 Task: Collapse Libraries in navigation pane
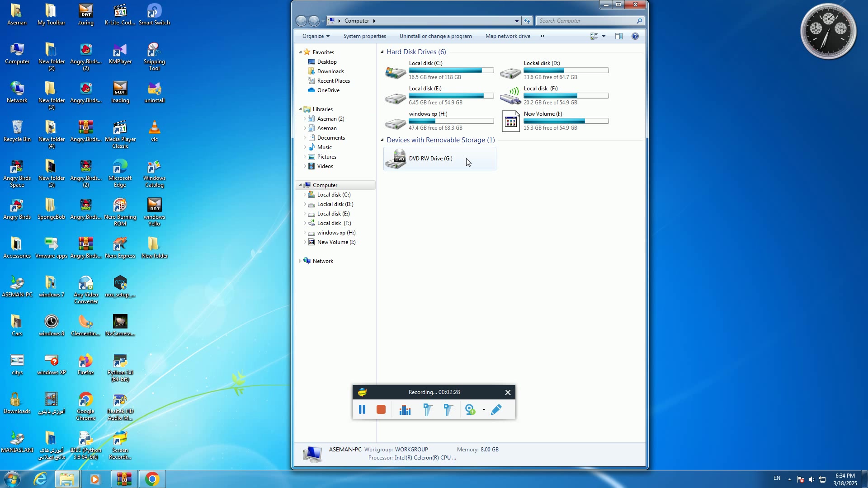(300, 109)
